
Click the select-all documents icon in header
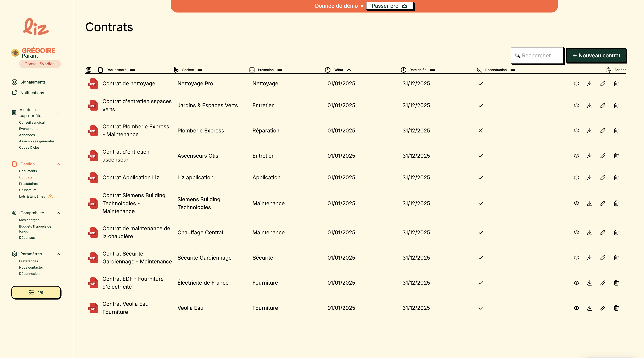(x=89, y=70)
